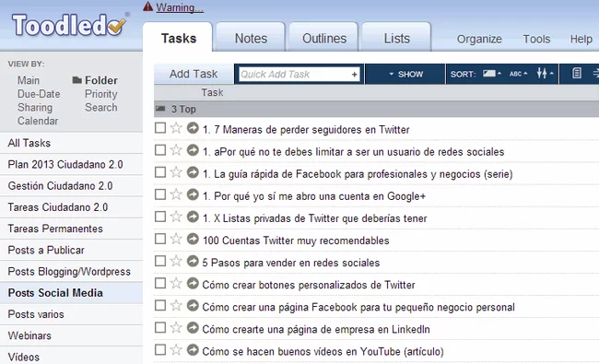
Task: Check off 'botones personalizados de Twitter' task
Action: point(160,283)
